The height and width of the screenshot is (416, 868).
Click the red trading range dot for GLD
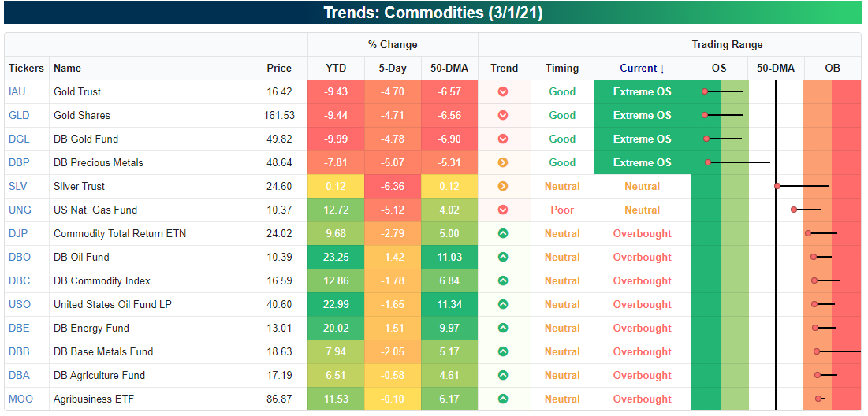tap(705, 115)
